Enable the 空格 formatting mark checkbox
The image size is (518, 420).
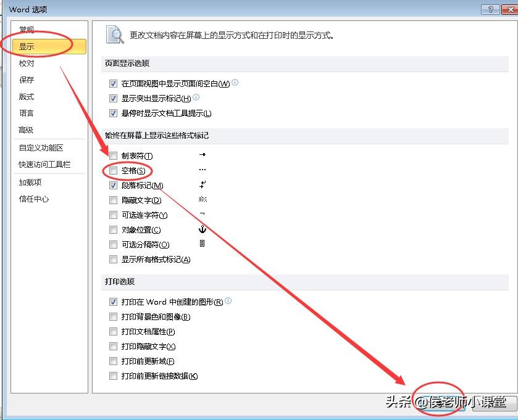(113, 170)
